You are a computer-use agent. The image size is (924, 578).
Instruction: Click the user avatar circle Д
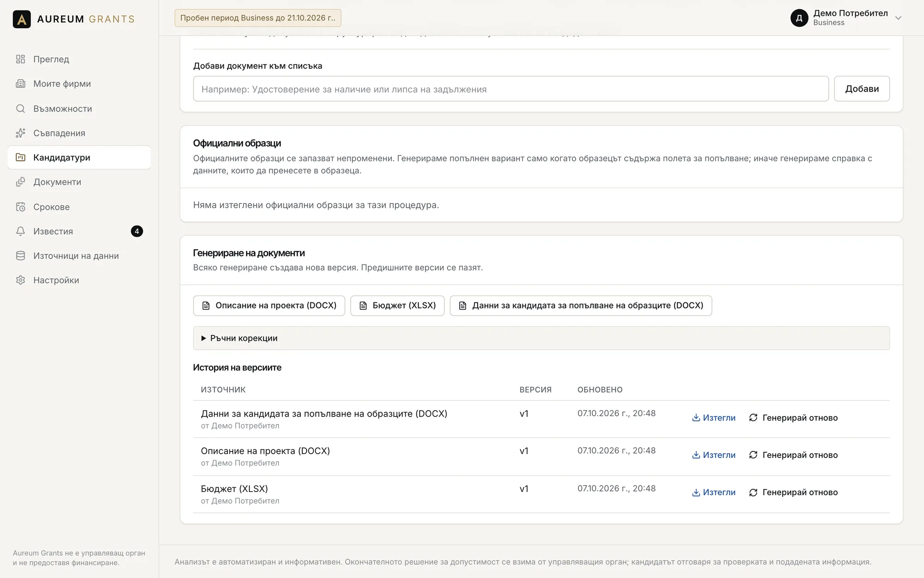click(799, 18)
